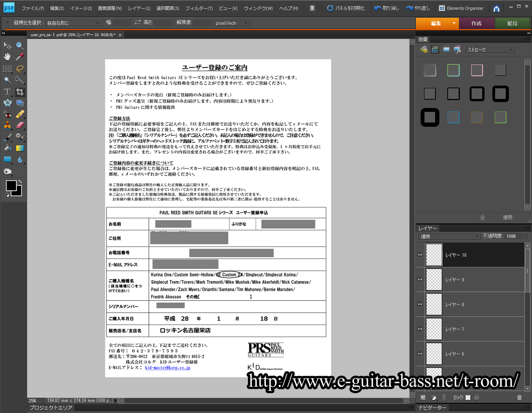Hide レイヤー 7 with its eye icon
The height and width of the screenshot is (413, 532).
420,329
